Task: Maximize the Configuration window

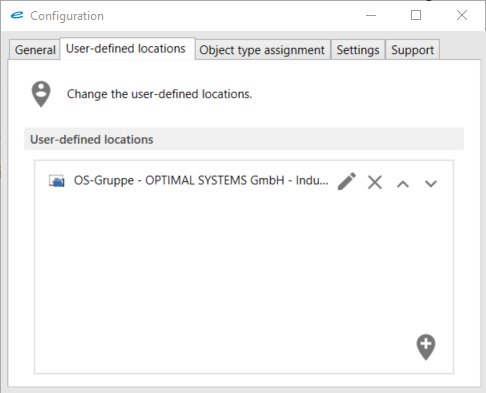Action: [416, 15]
